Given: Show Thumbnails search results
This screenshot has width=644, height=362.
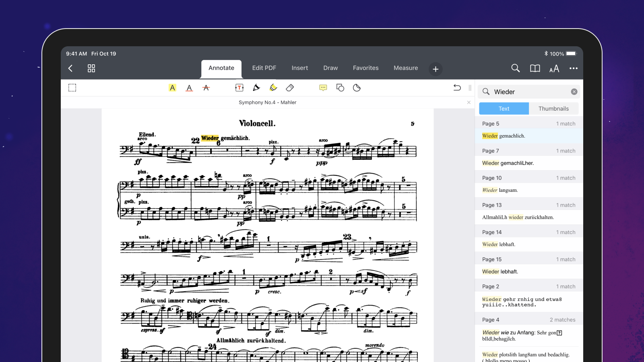Looking at the screenshot, I should point(554,109).
